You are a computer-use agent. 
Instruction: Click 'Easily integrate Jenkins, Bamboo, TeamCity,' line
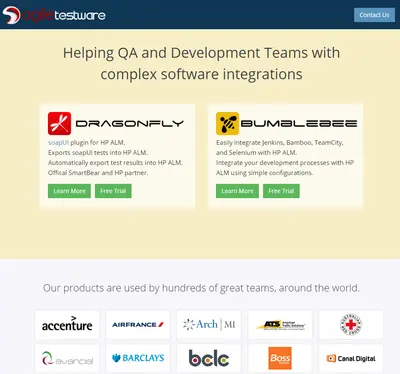pos(280,143)
